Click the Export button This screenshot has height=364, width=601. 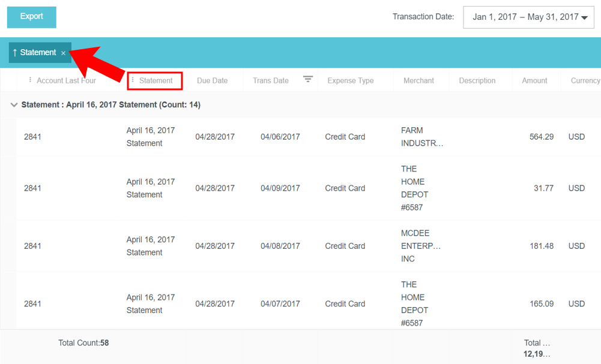(31, 17)
